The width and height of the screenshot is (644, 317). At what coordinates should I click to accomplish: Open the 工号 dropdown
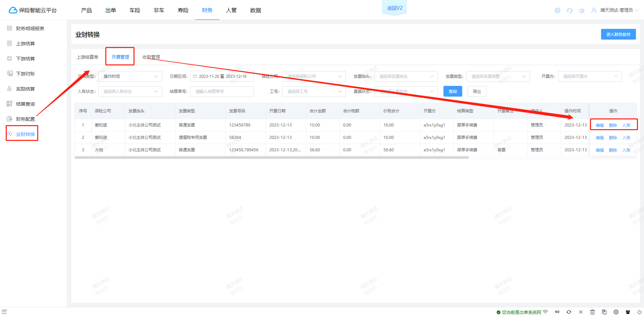[314, 92]
